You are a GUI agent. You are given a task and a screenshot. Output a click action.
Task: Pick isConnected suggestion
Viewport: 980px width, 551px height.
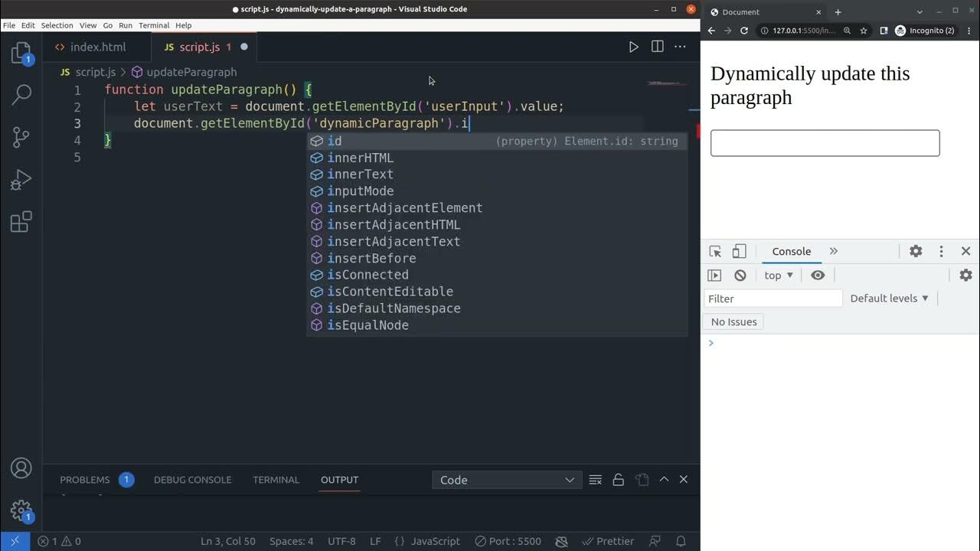(497, 275)
